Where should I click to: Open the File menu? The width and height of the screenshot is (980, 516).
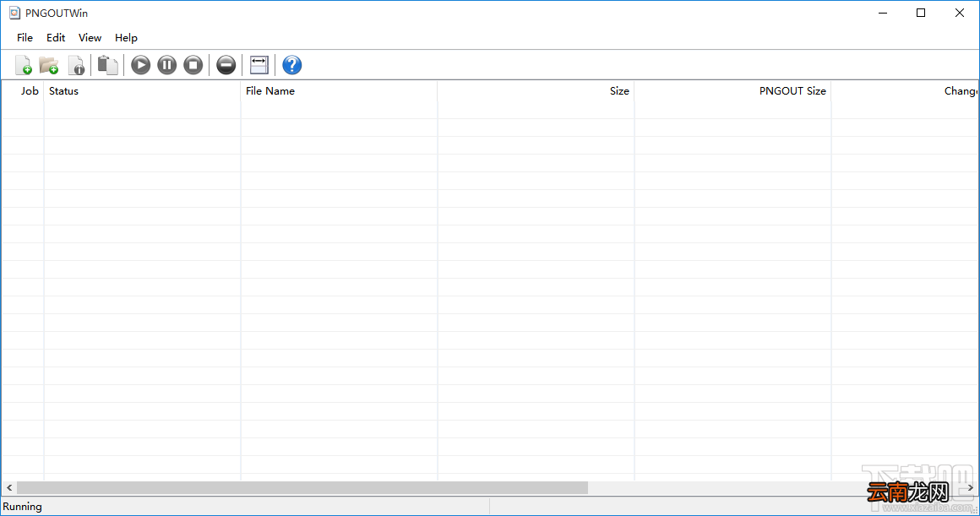[25, 38]
